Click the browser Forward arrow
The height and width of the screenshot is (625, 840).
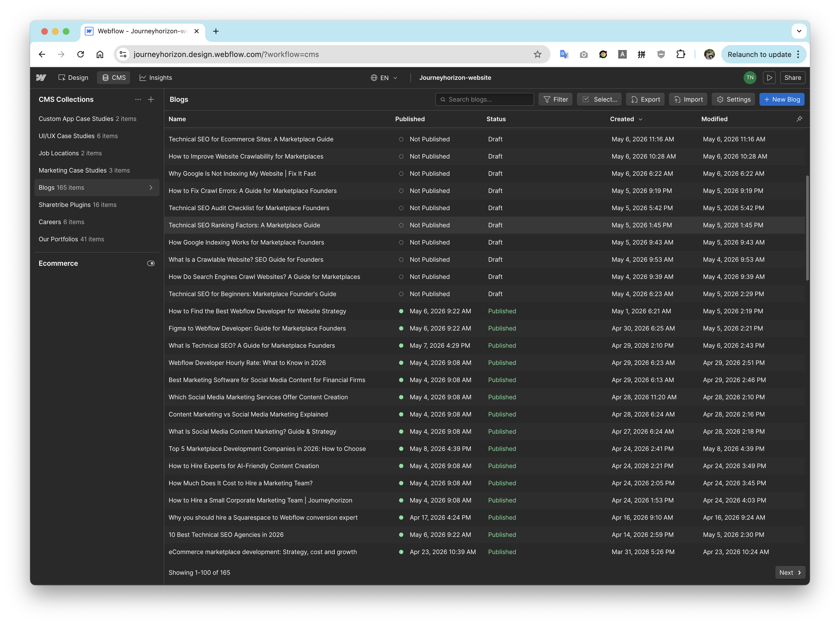(61, 55)
